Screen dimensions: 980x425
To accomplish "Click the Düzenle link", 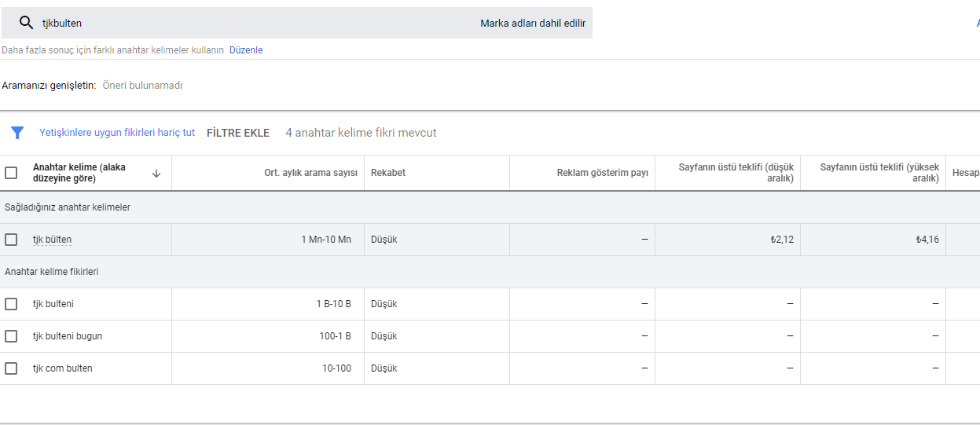I will (246, 50).
